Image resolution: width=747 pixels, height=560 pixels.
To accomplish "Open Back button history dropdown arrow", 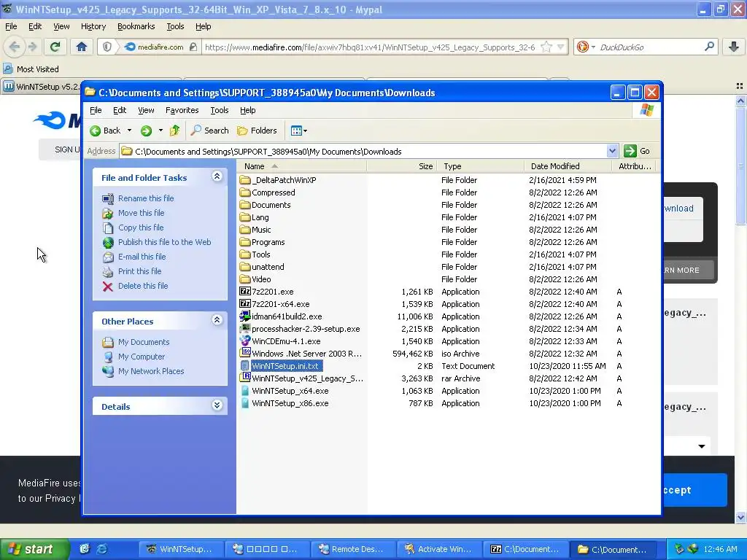I will [x=129, y=131].
